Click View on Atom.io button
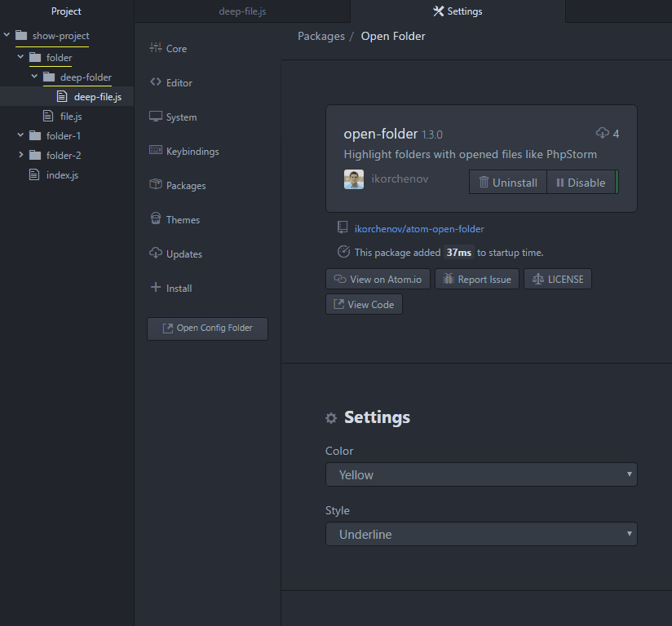672x626 pixels. coord(378,280)
